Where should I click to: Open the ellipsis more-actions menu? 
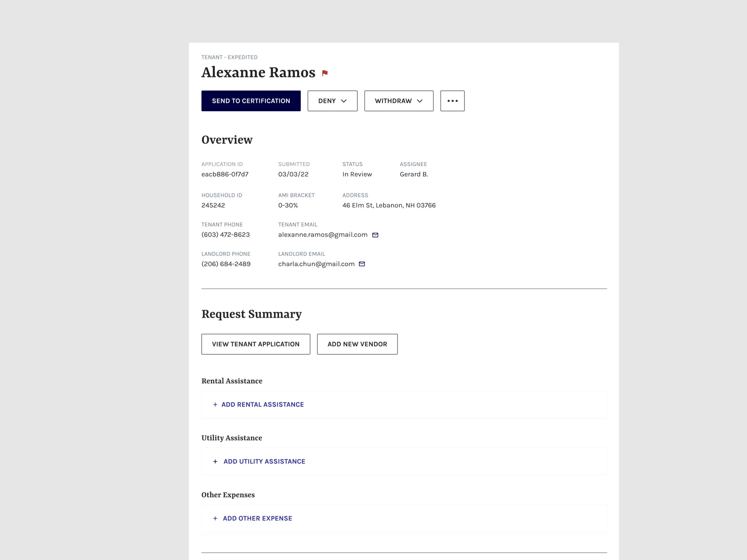click(452, 101)
